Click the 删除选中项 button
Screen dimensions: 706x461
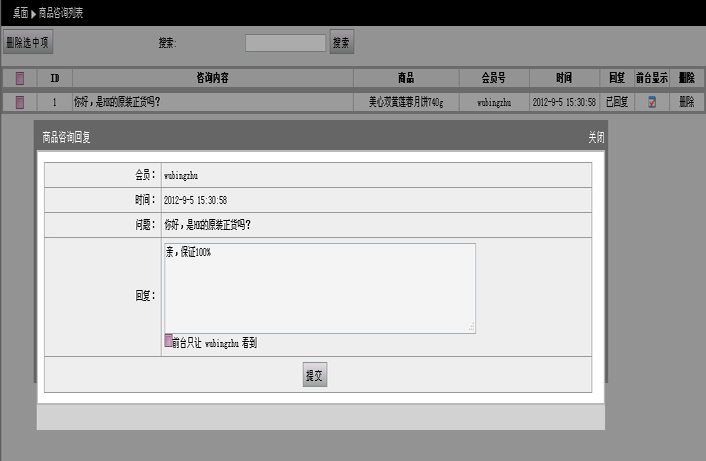pyautogui.click(x=28, y=42)
